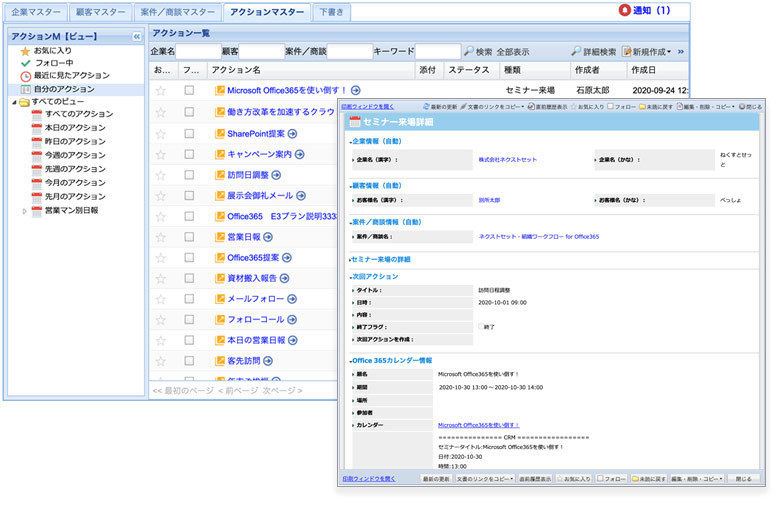This screenshot has height=508, width=784.
Task: Click the 通知 bell icon
Action: [x=624, y=10]
